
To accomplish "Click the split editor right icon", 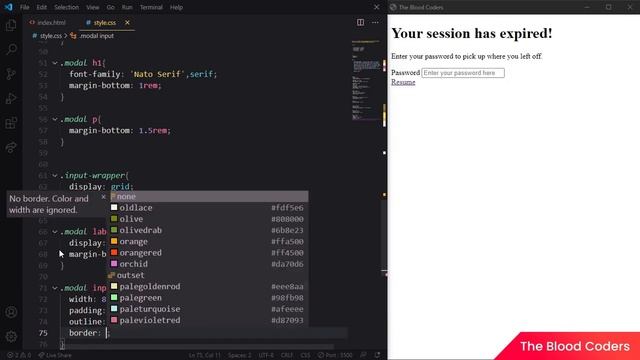I will (360, 22).
